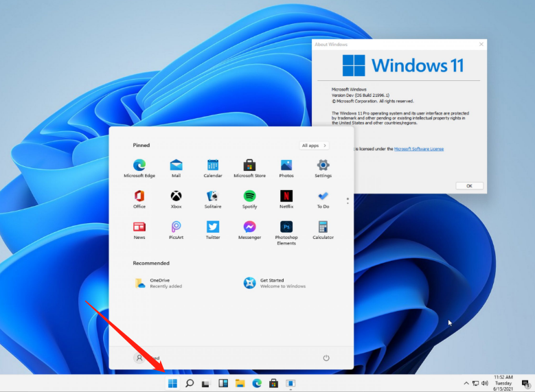Launch the Mail app
Viewport: 535px width, 392px height.
click(x=176, y=168)
